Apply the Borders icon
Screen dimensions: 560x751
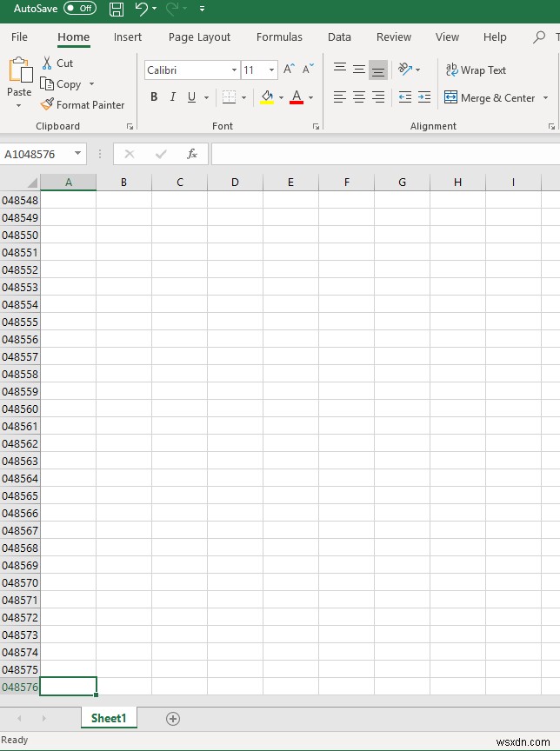click(229, 97)
